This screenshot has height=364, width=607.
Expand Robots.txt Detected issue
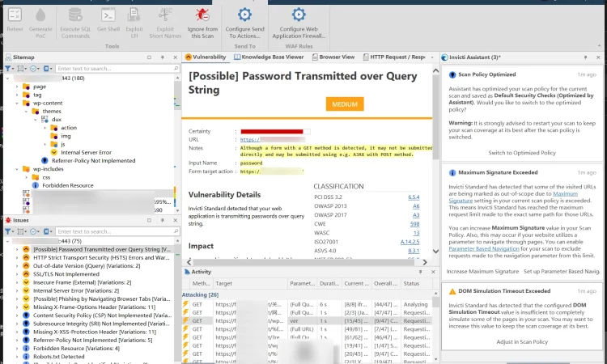tap(17, 356)
